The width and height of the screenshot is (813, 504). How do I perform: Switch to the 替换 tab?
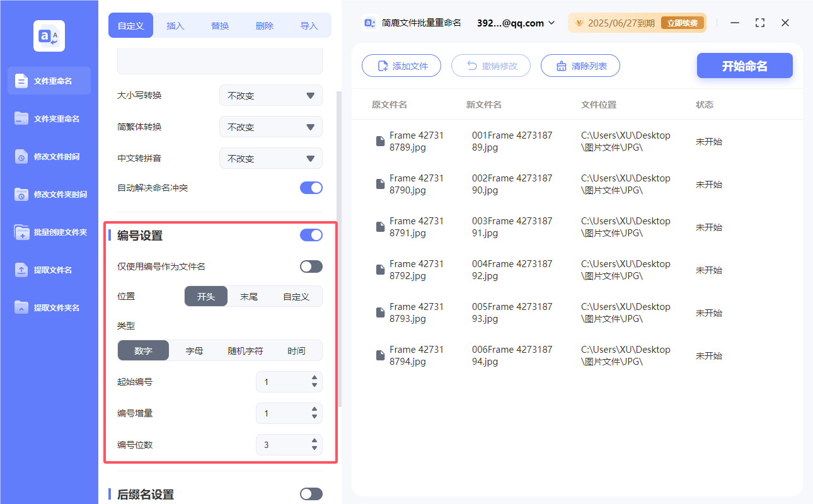click(x=220, y=25)
